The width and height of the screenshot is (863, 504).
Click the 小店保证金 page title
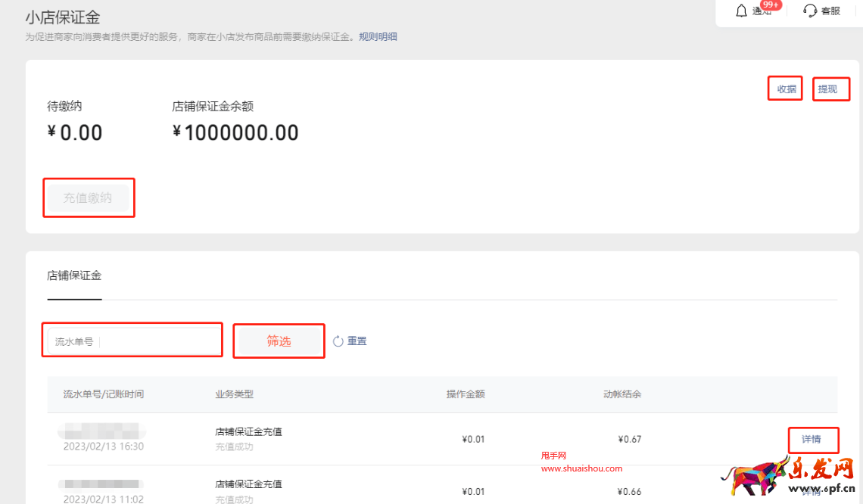[62, 17]
